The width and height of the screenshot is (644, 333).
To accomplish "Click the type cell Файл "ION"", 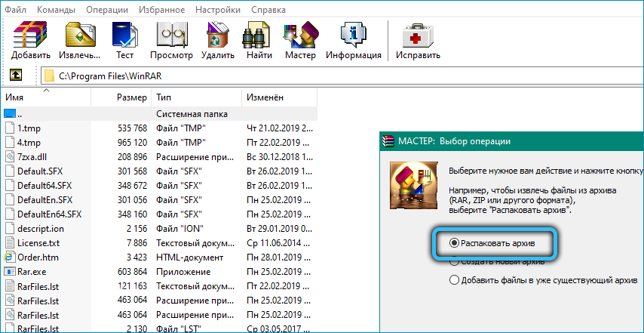I will click(x=180, y=229).
